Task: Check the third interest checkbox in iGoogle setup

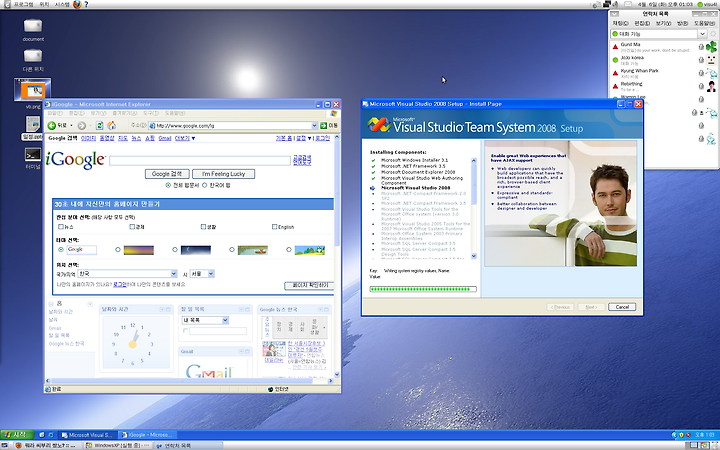Action: coord(203,226)
